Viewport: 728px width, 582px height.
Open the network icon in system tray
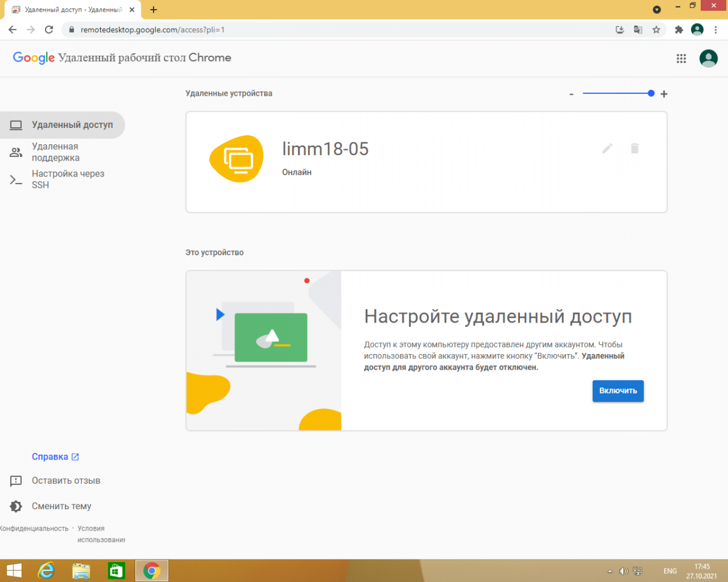pos(638,571)
